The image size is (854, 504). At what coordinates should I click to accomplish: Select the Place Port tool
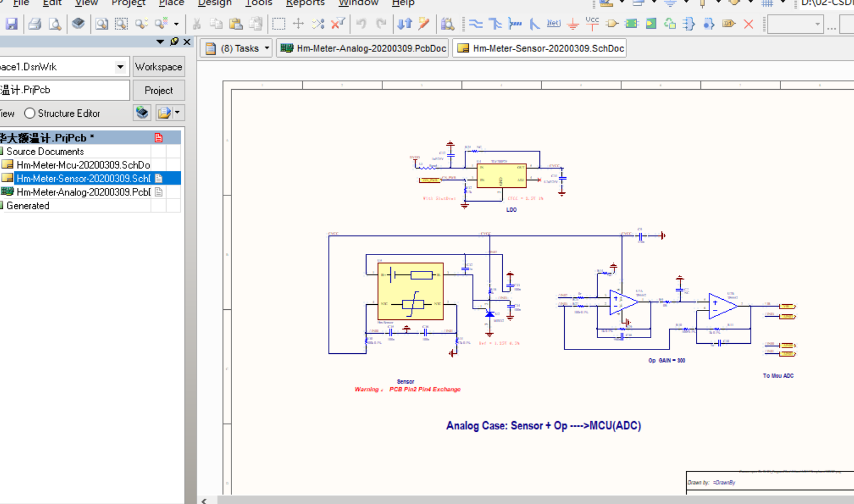(x=729, y=24)
